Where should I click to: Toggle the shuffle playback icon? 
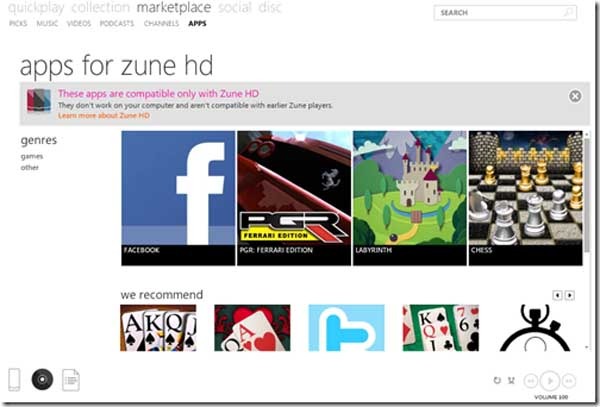512,381
